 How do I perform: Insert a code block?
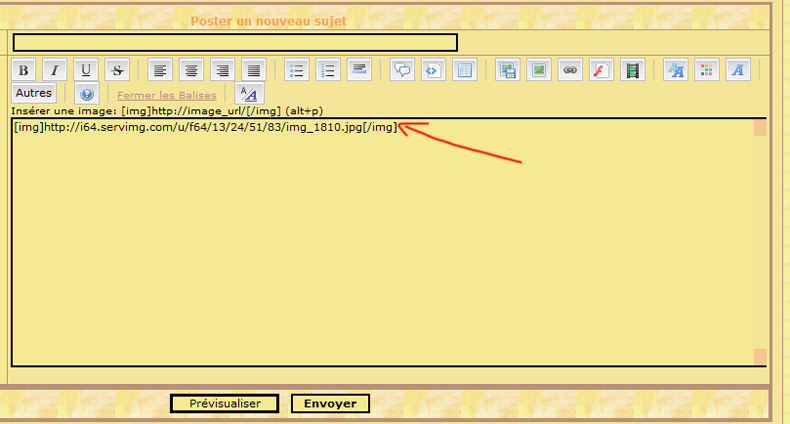click(x=433, y=70)
